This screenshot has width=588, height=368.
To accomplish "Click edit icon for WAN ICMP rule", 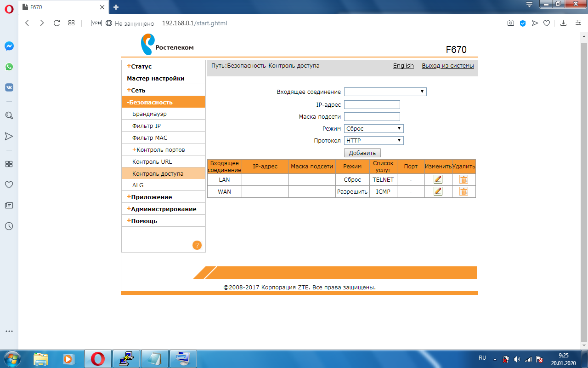I will coord(438,191).
